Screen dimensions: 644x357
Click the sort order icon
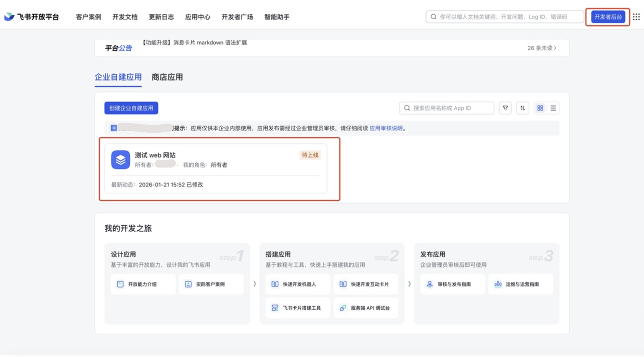coord(523,108)
